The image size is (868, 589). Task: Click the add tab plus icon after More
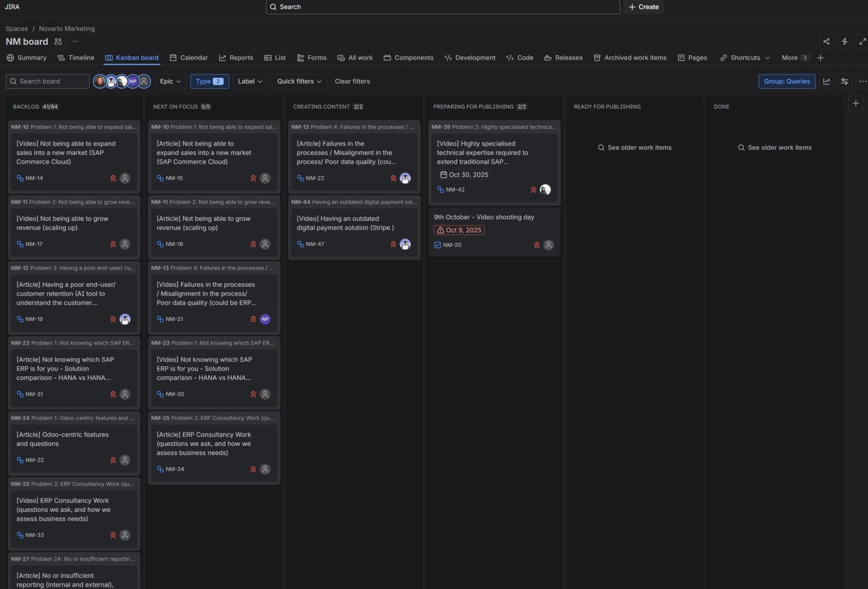[820, 58]
